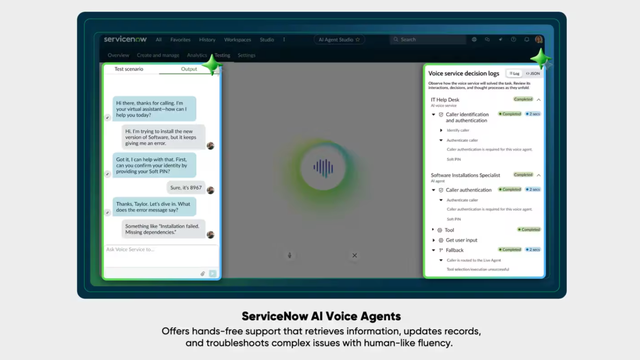Viewport: 640px width, 360px height.
Task: Switch decision logs to JSON view
Action: (x=533, y=73)
